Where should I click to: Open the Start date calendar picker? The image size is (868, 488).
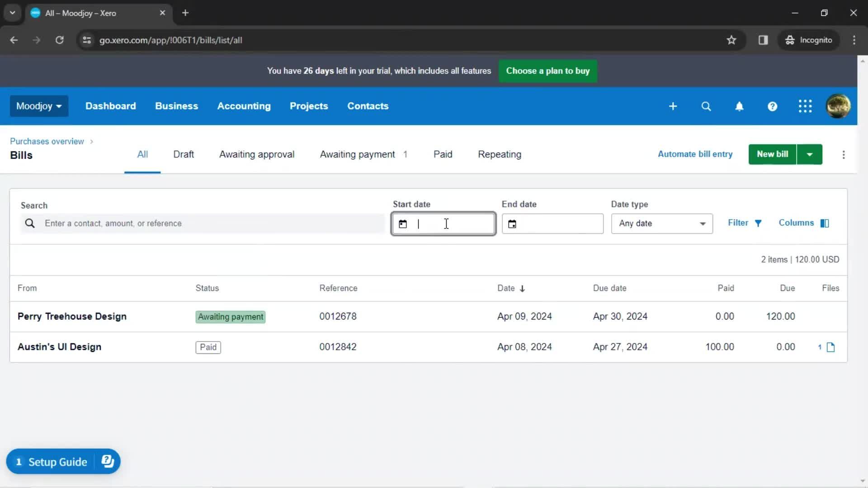point(403,224)
